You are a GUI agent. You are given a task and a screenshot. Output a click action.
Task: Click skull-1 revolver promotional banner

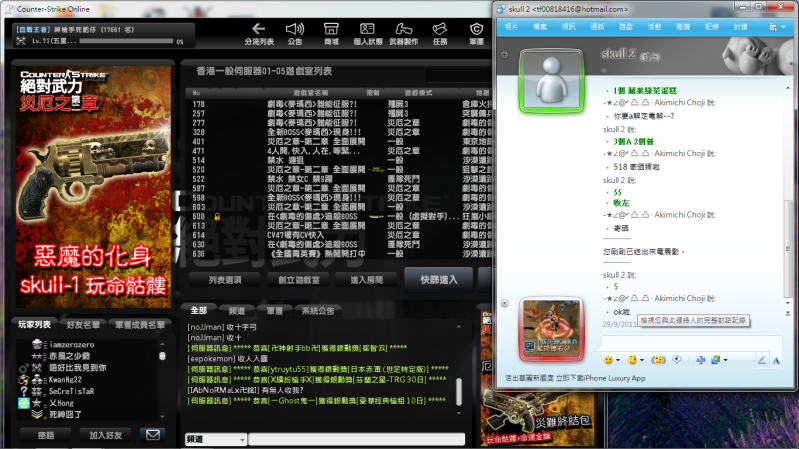(x=93, y=187)
